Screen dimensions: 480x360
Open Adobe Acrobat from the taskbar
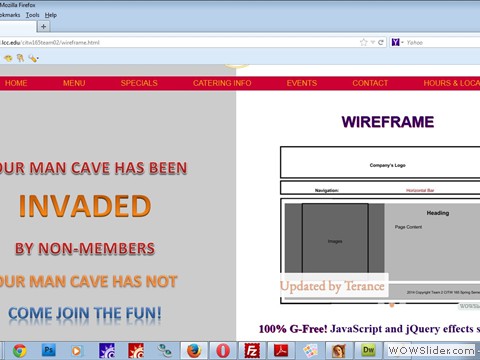[x=281, y=351]
